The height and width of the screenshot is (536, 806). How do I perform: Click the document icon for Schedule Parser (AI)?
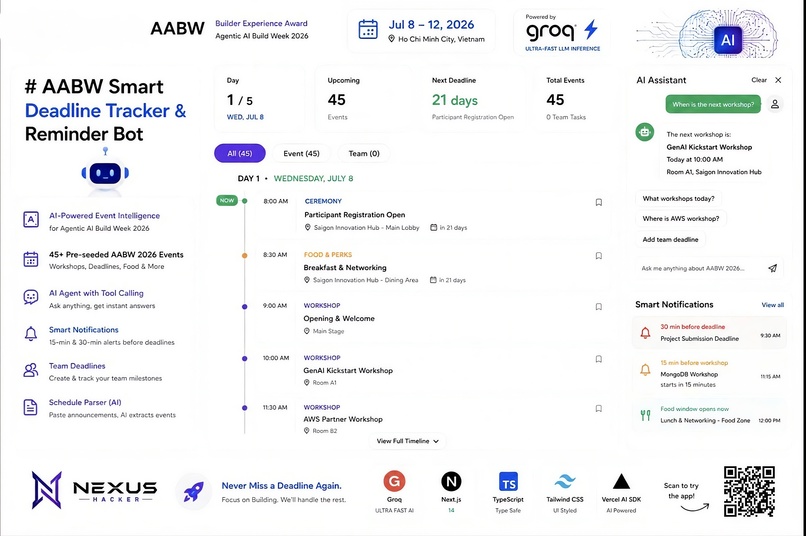coord(31,407)
